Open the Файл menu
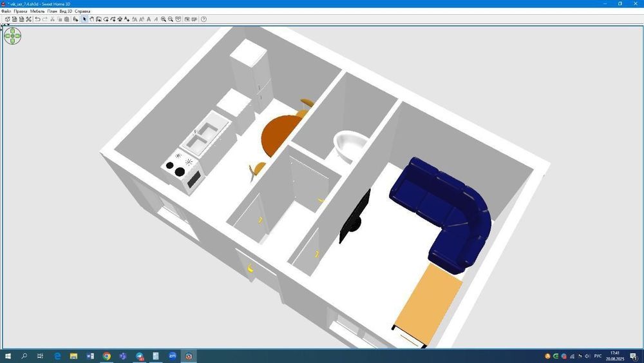644x363 pixels. pos(6,11)
